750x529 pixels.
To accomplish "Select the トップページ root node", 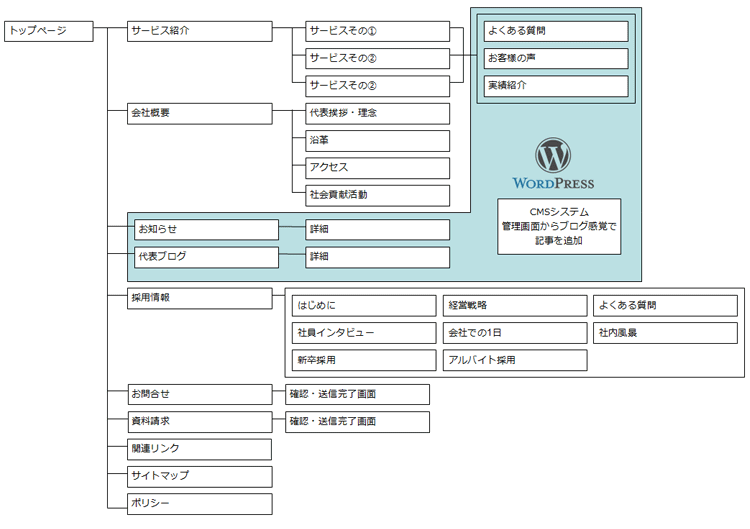I will (49, 31).
